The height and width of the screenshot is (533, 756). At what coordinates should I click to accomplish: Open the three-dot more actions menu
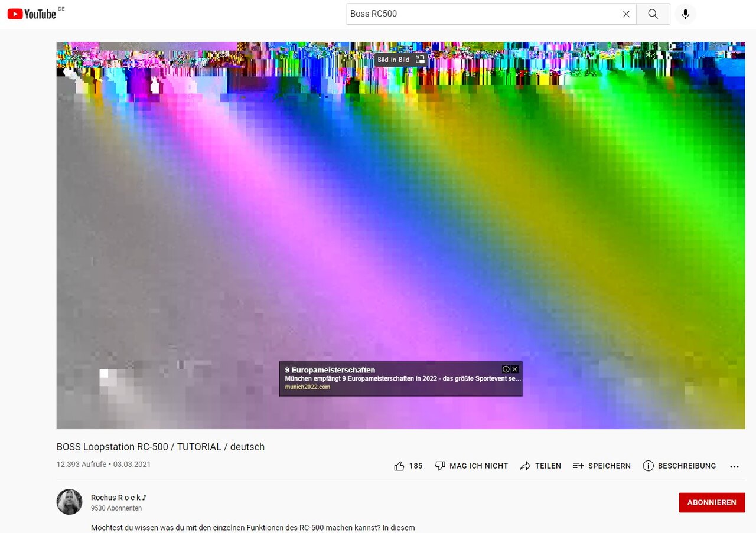pyautogui.click(x=734, y=466)
